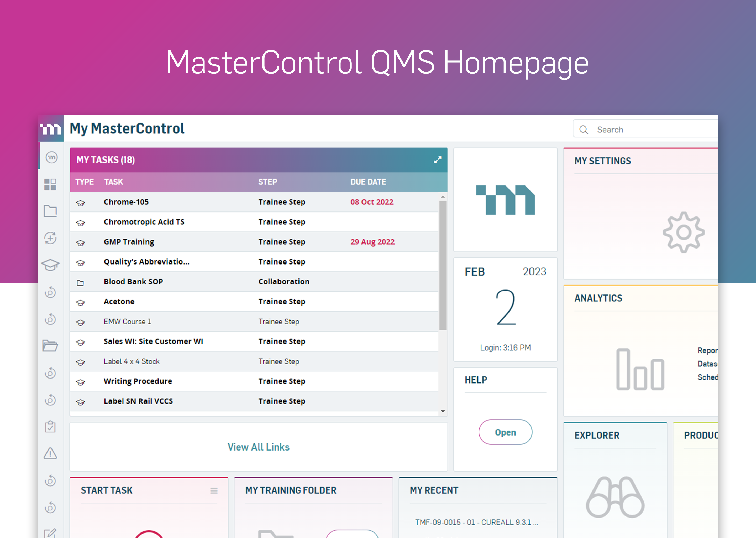Click the View All Links link
Viewport: 756px width, 538px height.
point(258,447)
